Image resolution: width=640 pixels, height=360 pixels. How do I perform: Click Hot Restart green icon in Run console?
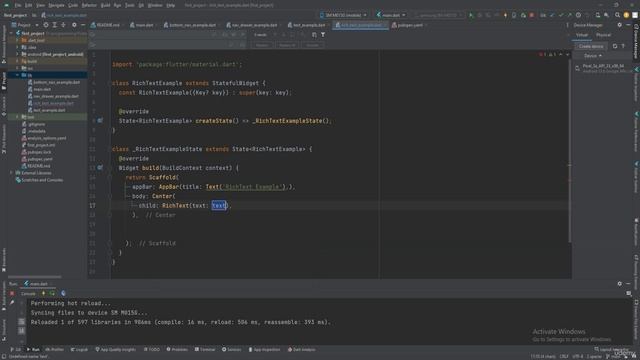[52, 293]
